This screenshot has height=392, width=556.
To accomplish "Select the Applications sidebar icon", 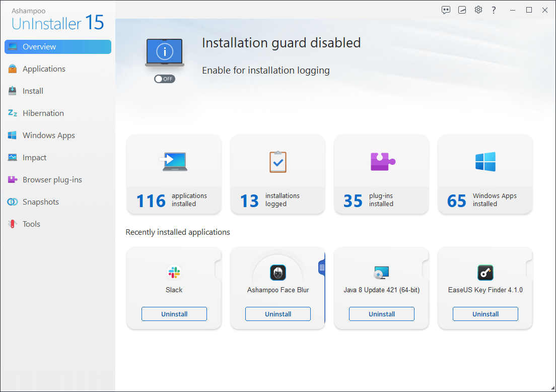I will point(14,69).
